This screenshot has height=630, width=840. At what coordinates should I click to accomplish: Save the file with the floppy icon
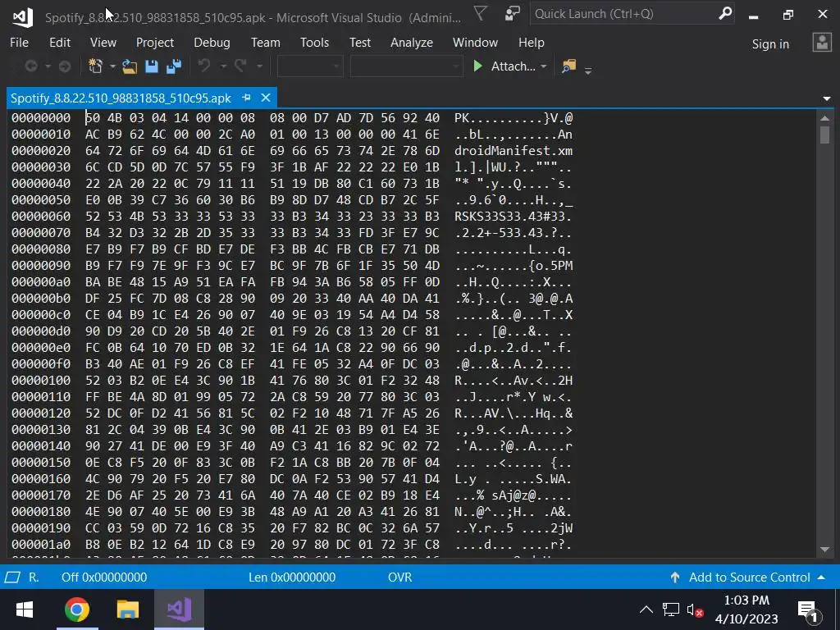152,66
